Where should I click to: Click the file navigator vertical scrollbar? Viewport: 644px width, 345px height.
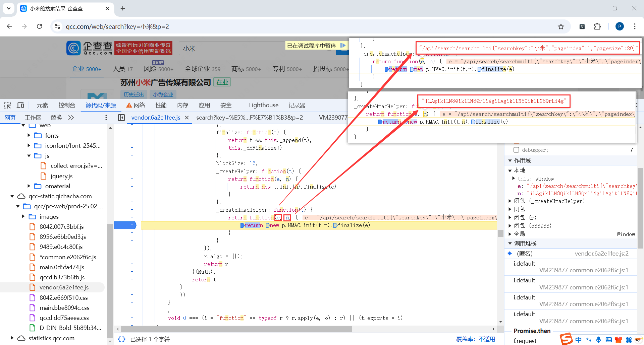[110, 281]
